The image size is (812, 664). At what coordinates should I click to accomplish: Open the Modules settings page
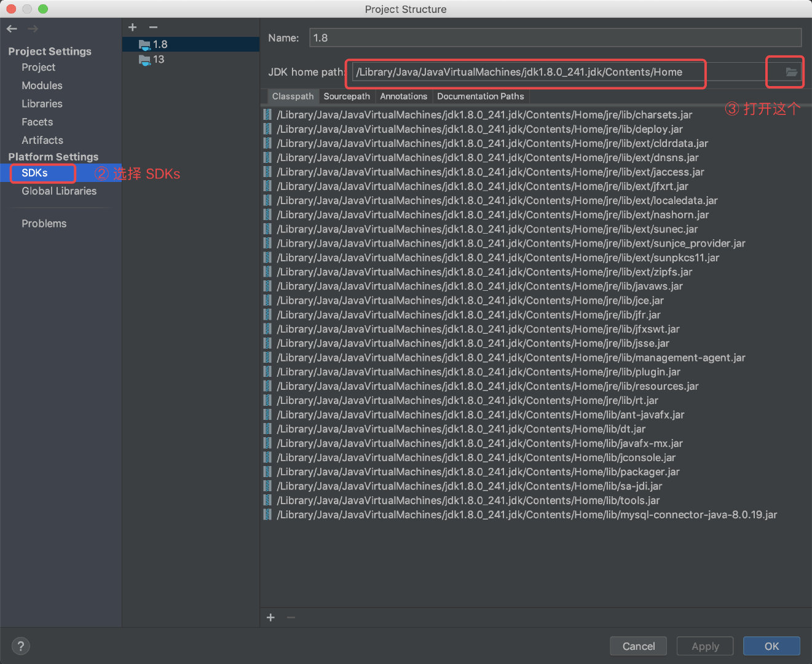[42, 85]
